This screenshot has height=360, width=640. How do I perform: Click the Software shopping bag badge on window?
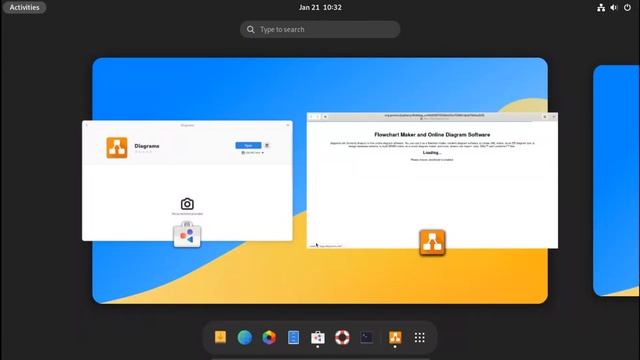187,234
